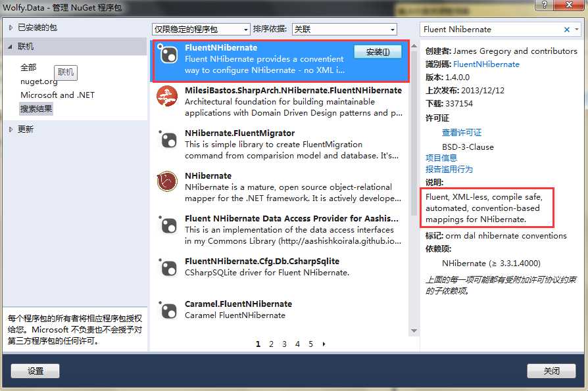The image size is (588, 391).
Task: Click the package list scroll down arrow
Action: point(414,331)
